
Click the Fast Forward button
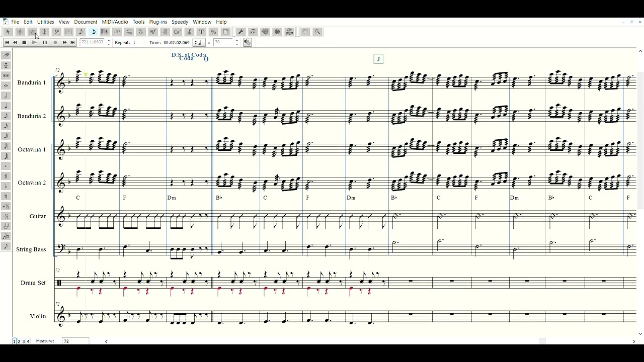[64, 43]
